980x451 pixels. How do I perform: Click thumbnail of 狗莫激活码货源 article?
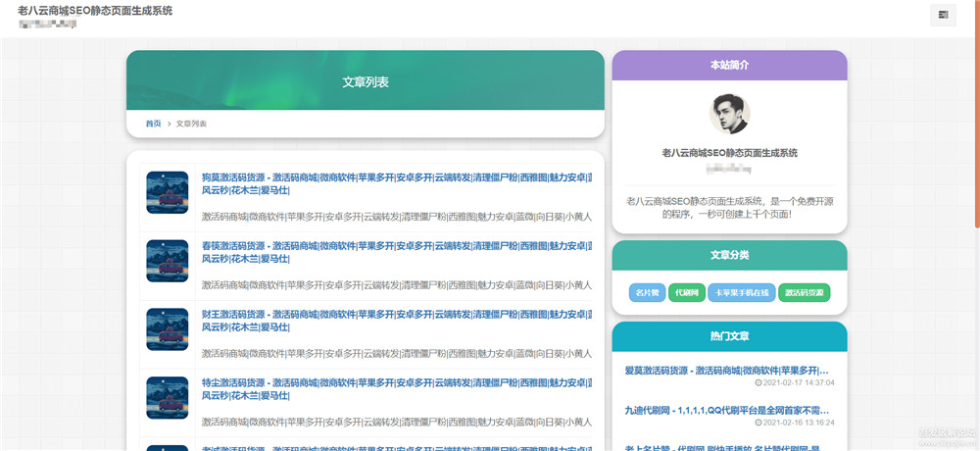pos(167,193)
